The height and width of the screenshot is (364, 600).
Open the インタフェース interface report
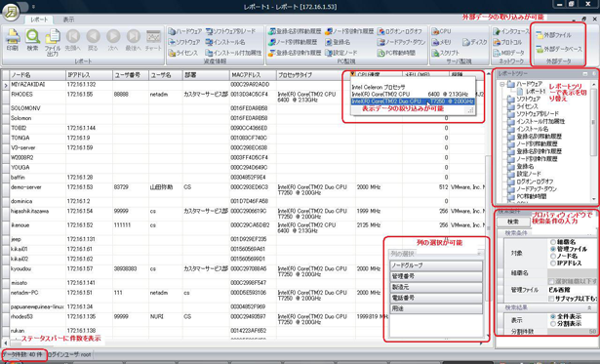click(x=511, y=31)
